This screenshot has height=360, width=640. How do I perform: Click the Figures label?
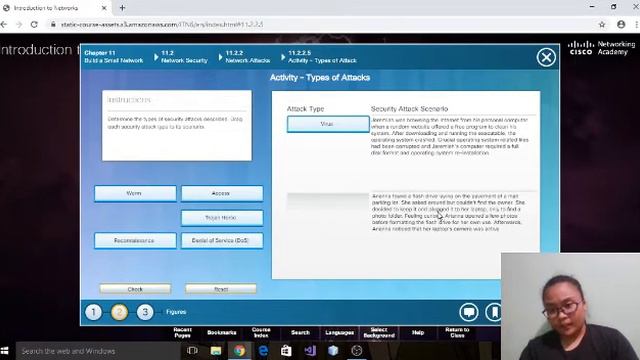176,312
